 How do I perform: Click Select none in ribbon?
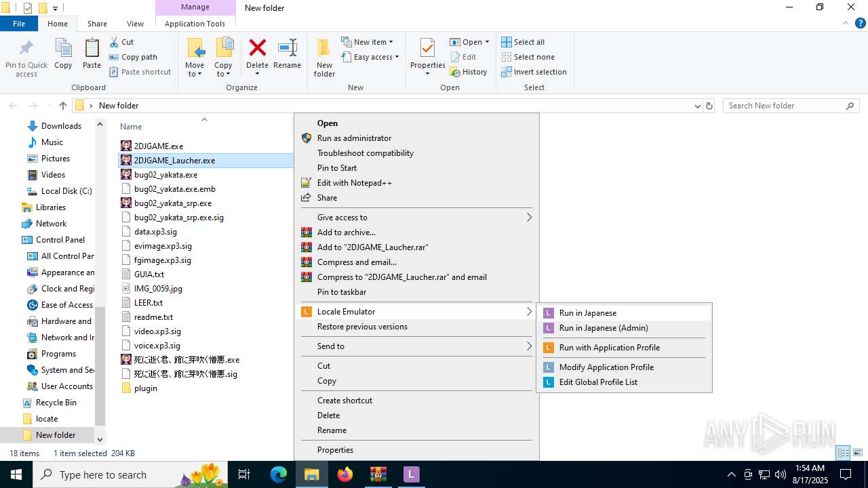(528, 57)
